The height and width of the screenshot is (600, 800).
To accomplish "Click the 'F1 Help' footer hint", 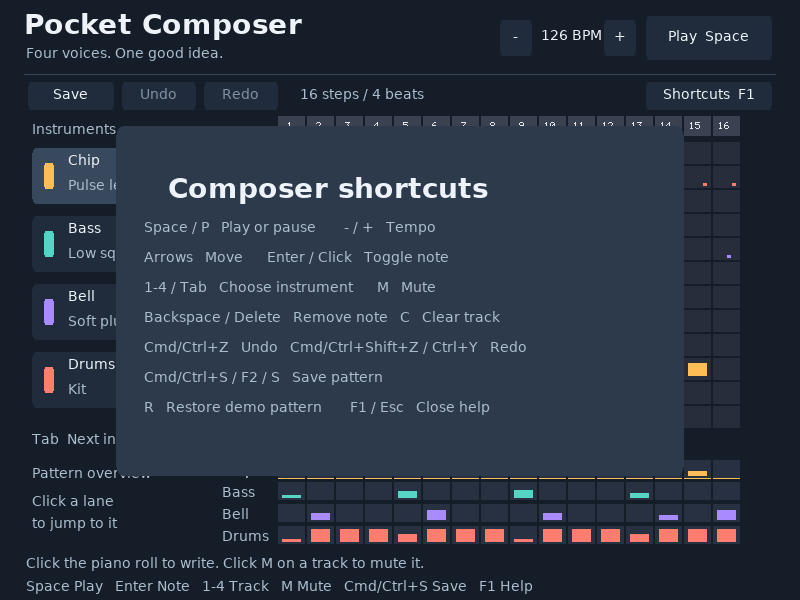I will [506, 587].
